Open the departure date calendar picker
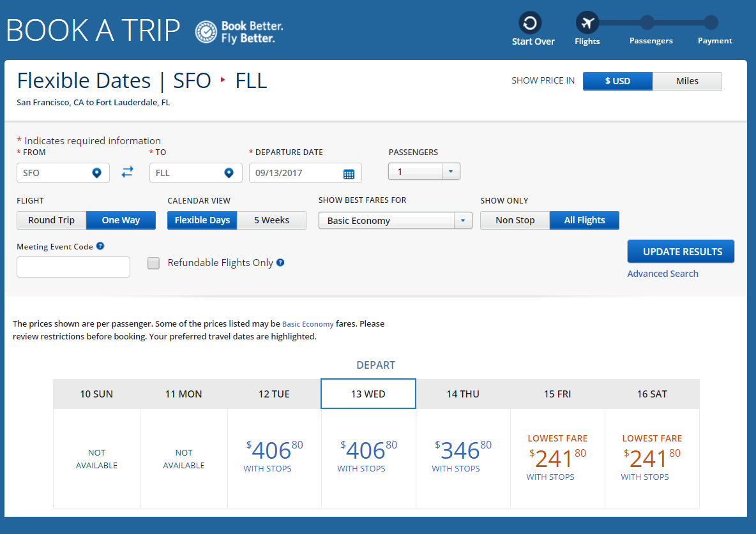The image size is (756, 534). [349, 174]
